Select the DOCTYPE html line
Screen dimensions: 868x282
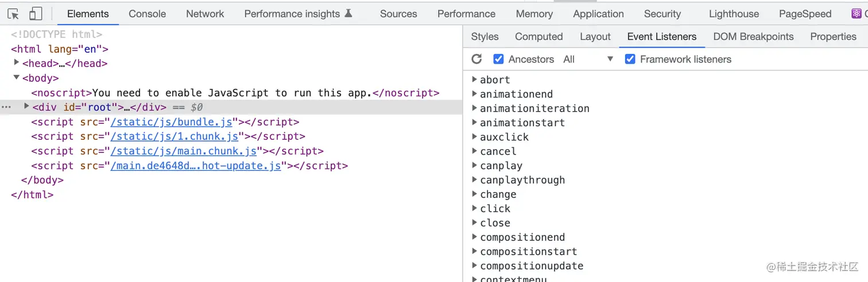point(56,34)
